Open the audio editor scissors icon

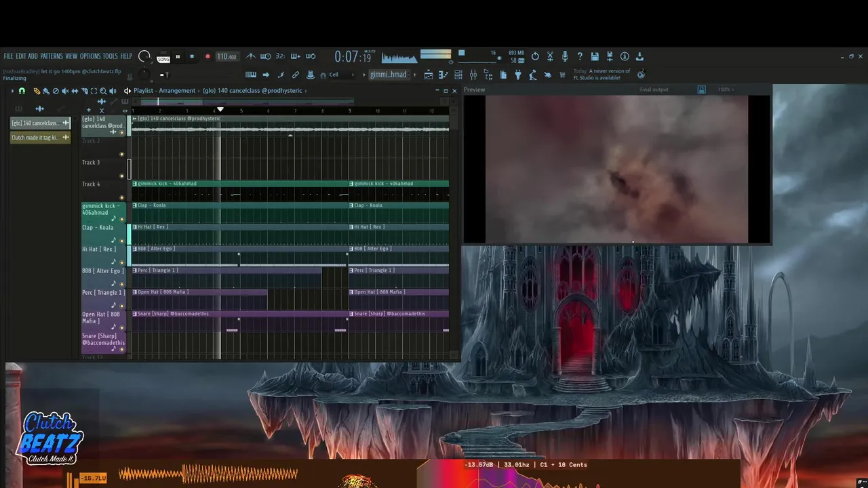point(550,56)
